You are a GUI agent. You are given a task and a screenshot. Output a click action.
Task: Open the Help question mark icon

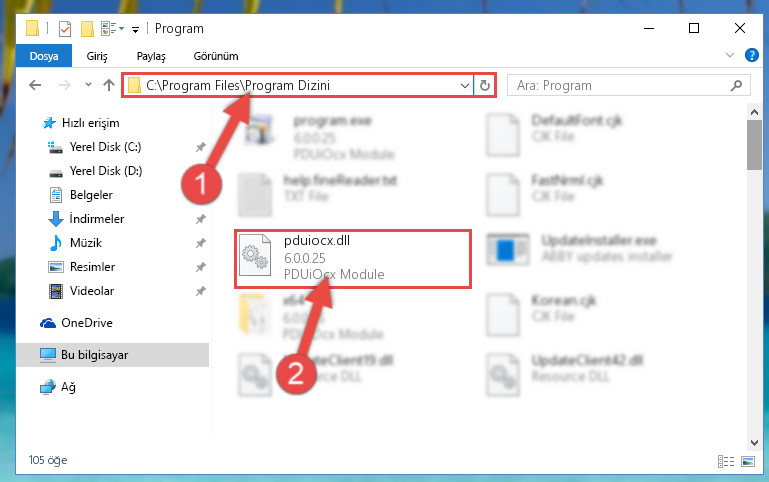(x=751, y=55)
